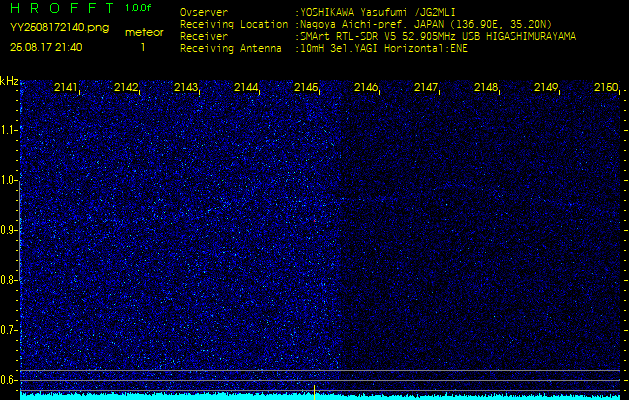This screenshot has width=629, height=400.
Task: Click the red meteor echo dot in spectrogram
Action: click(x=315, y=221)
